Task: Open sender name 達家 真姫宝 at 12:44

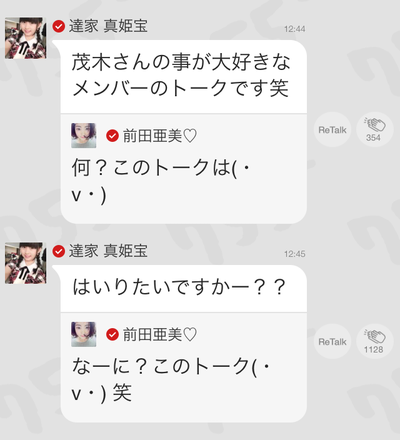Action: 108,26
